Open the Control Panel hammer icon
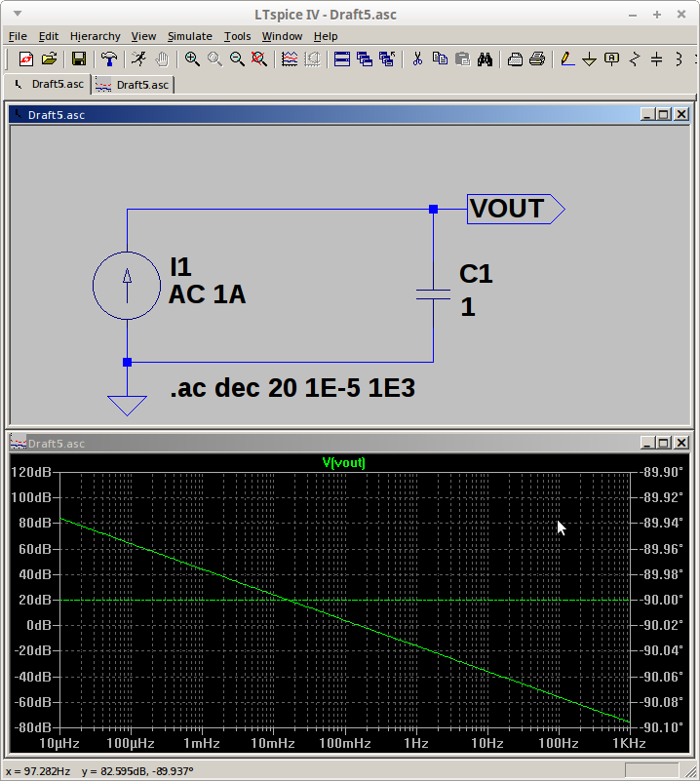The image size is (700, 781). 109,59
